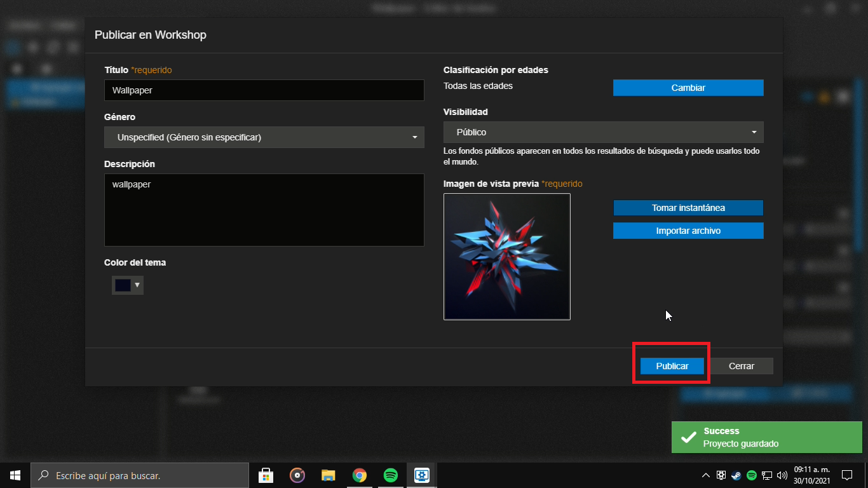Click Tomar instantánea button
868x488 pixels.
pos(688,208)
